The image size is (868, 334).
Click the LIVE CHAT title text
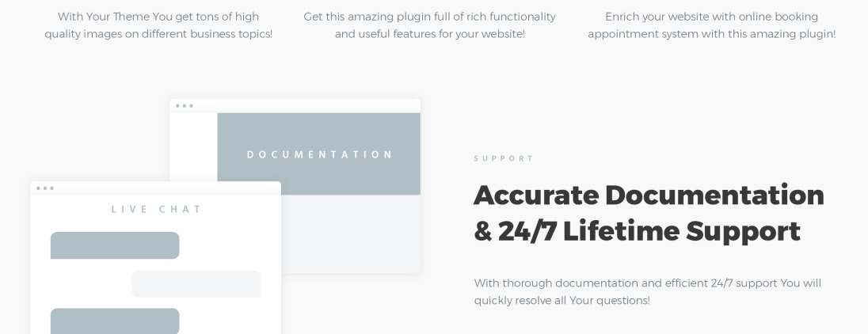[x=157, y=209]
